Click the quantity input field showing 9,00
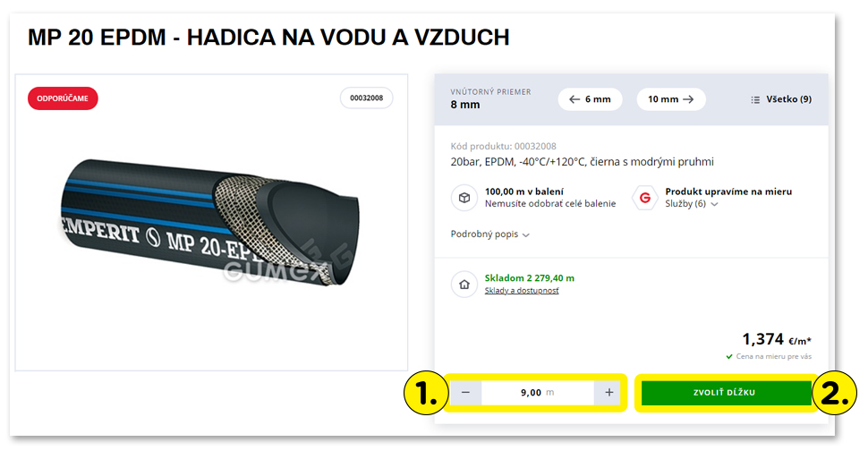This screenshot has width=868, height=451. tap(537, 392)
